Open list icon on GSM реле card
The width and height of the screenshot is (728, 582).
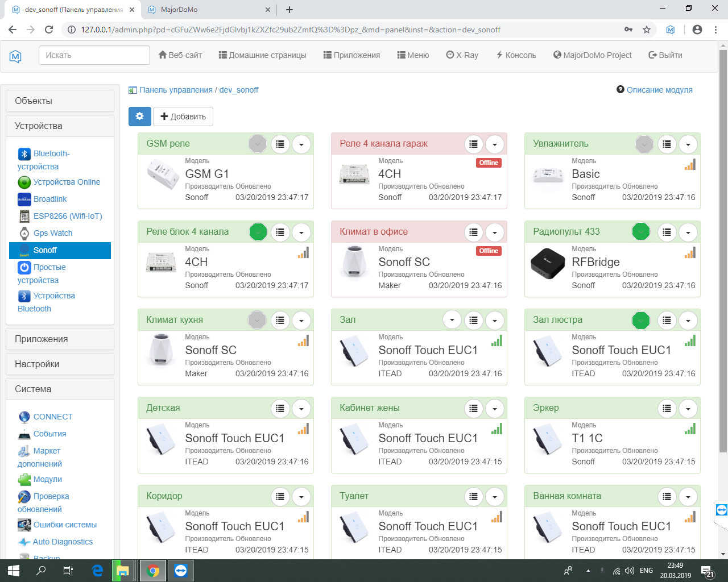pyautogui.click(x=280, y=144)
